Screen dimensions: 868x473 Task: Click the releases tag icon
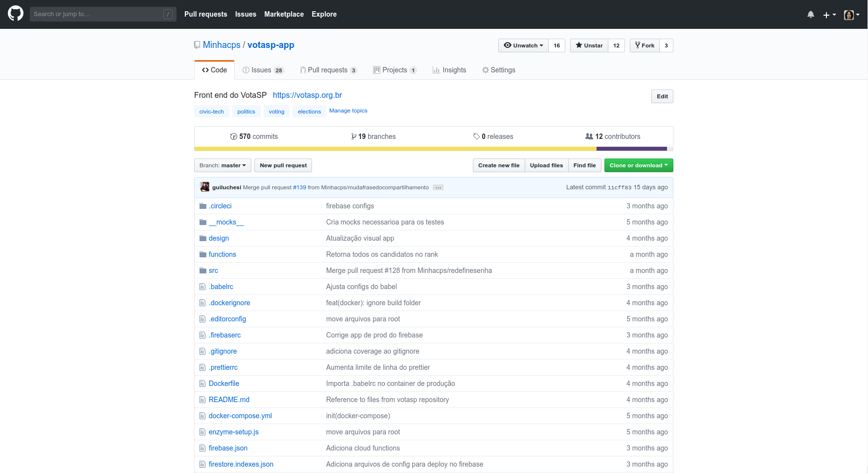[x=476, y=136]
